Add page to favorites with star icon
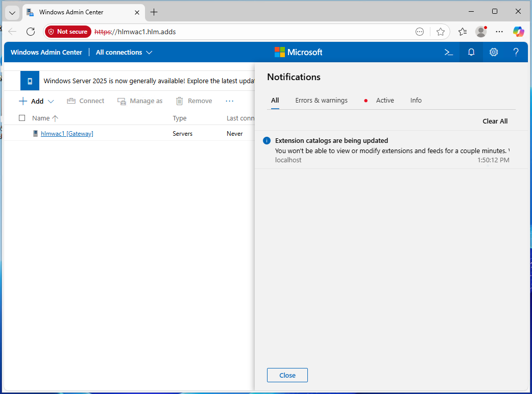The height and width of the screenshot is (394, 532). click(x=441, y=32)
